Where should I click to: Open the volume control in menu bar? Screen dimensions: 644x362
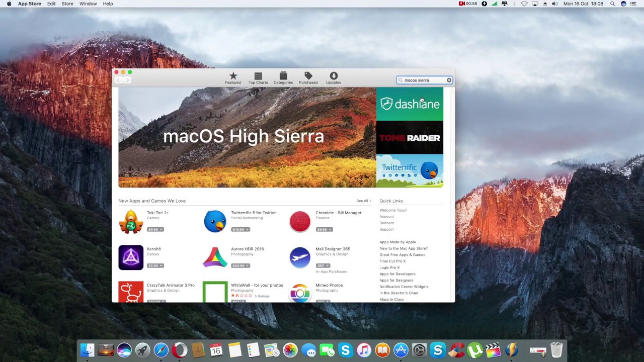(554, 4)
